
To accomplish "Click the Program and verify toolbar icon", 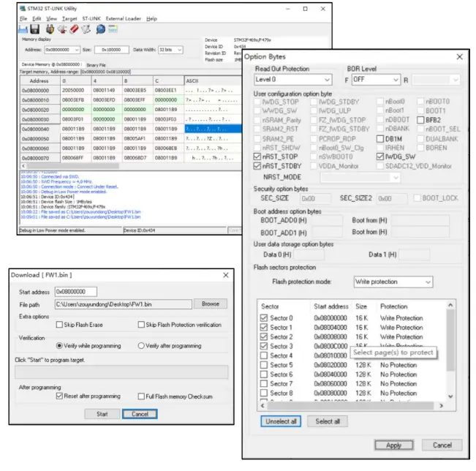I will tap(86, 29).
